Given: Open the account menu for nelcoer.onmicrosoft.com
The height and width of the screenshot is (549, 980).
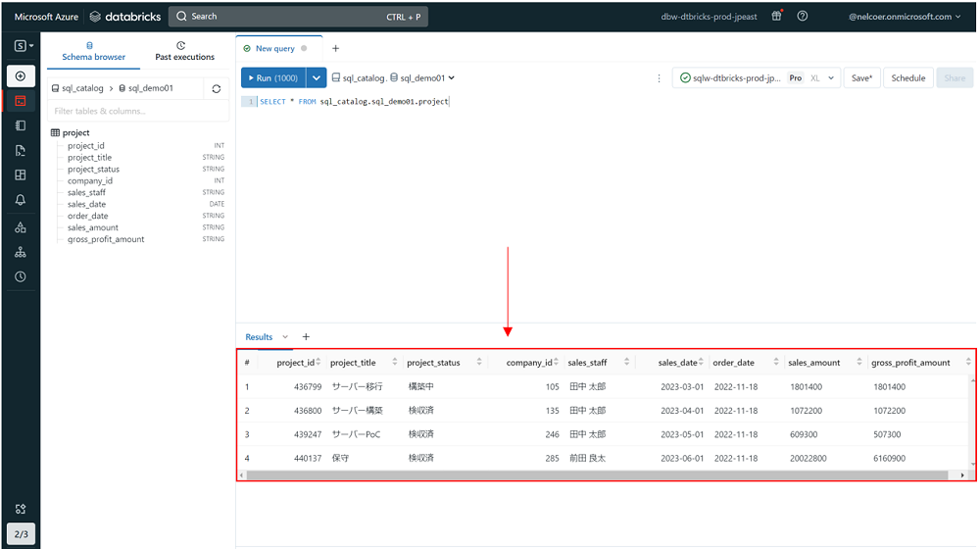Looking at the screenshot, I should coord(905,17).
